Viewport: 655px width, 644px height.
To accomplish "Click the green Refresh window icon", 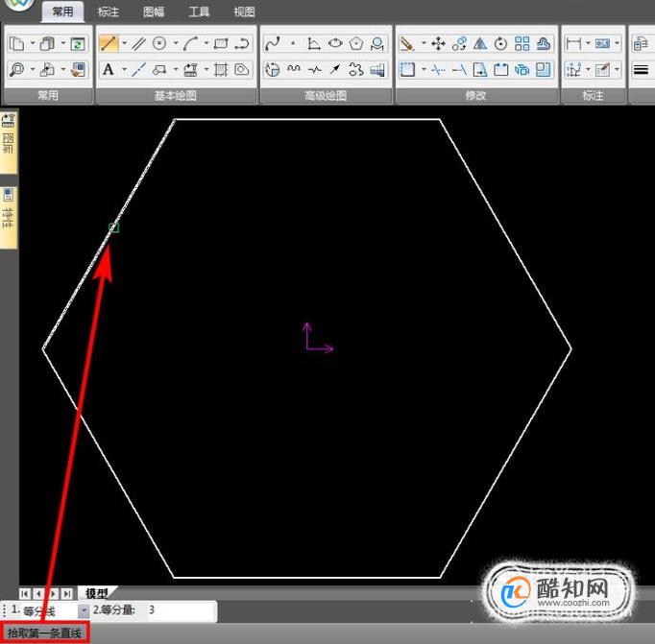I will 78,44.
